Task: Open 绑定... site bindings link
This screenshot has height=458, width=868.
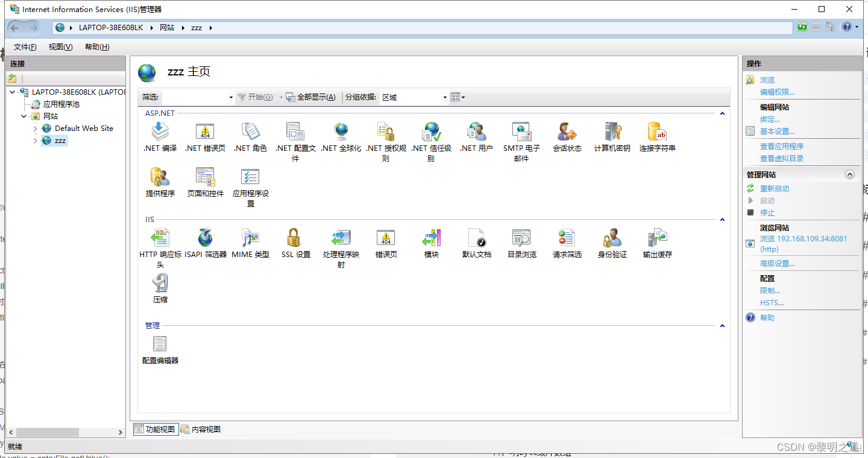Action: (770, 119)
